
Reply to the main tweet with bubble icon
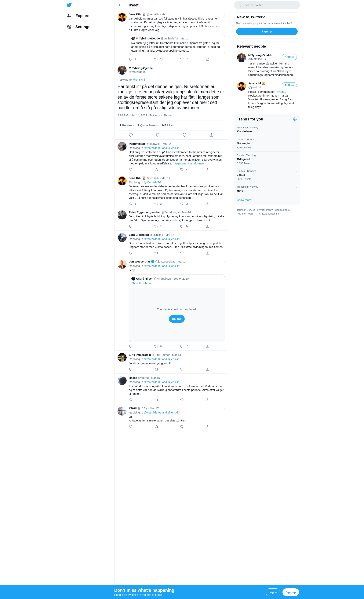click(x=131, y=135)
